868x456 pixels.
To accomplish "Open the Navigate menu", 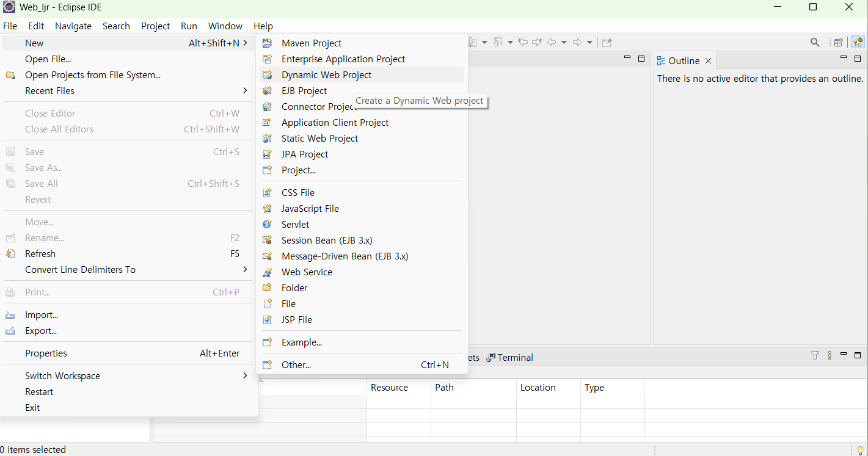I will pos(73,26).
